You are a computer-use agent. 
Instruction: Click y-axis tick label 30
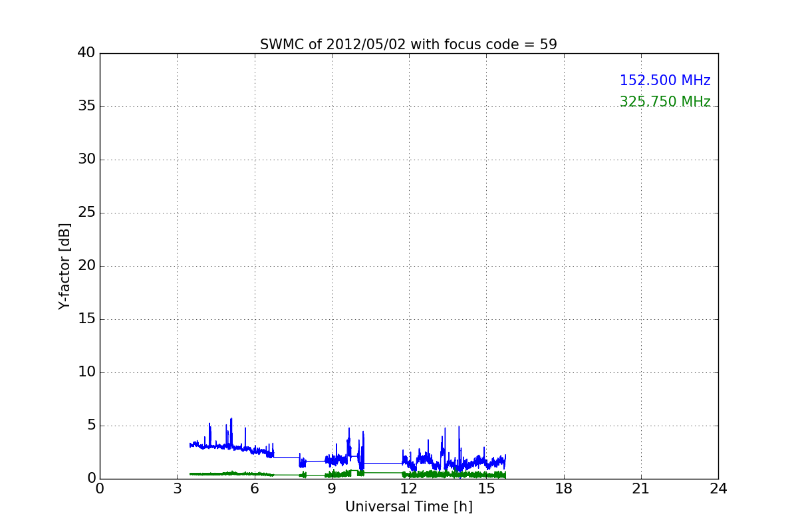pos(86,160)
